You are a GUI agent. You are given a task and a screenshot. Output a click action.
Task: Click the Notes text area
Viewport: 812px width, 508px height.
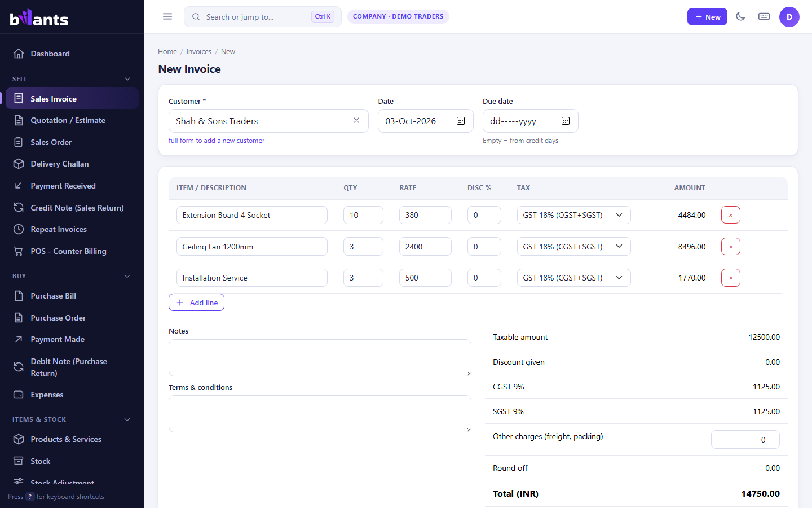[x=320, y=358]
